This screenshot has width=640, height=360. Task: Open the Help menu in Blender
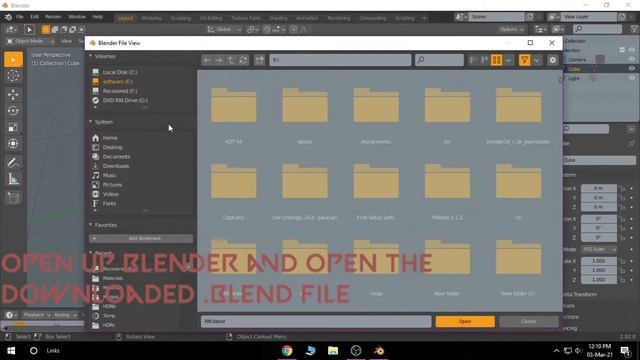point(97,17)
